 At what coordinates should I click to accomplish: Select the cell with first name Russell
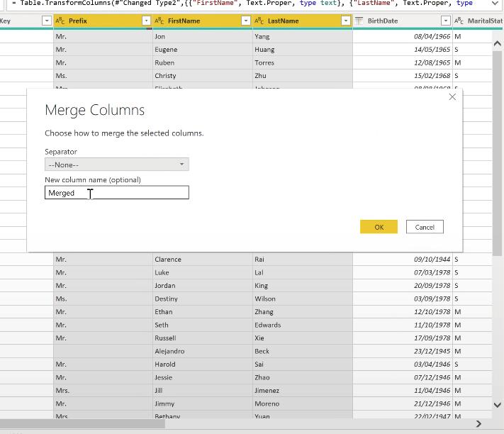point(203,338)
